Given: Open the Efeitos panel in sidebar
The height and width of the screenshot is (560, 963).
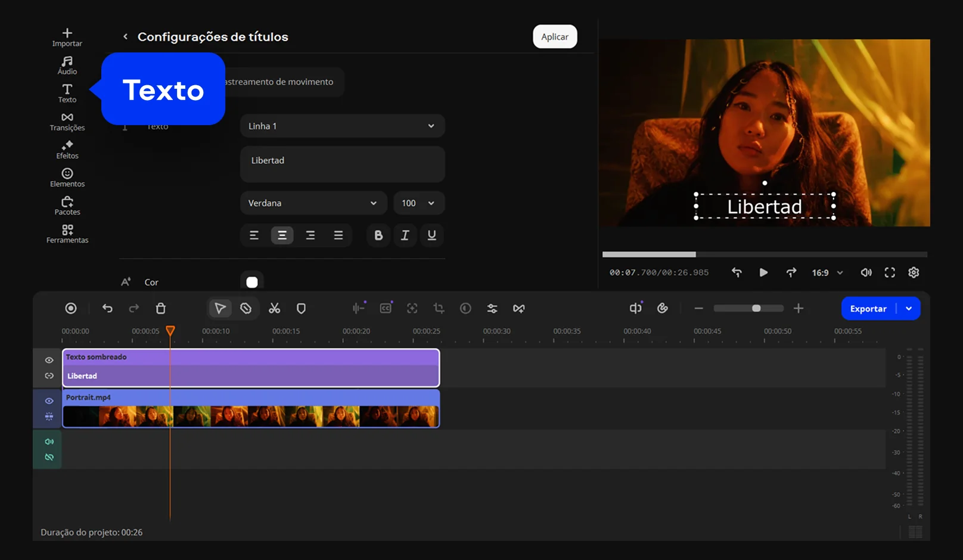Looking at the screenshot, I should [x=67, y=150].
